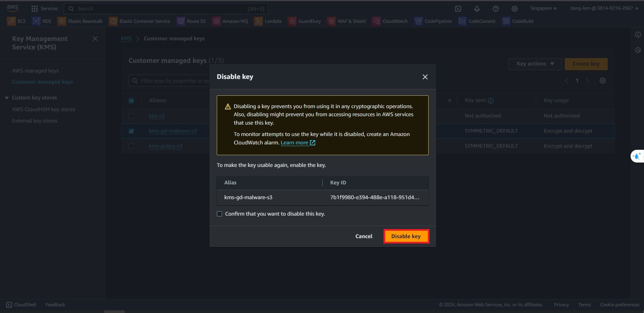Open the help question mark icon
The width and height of the screenshot is (644, 313).
point(495,9)
